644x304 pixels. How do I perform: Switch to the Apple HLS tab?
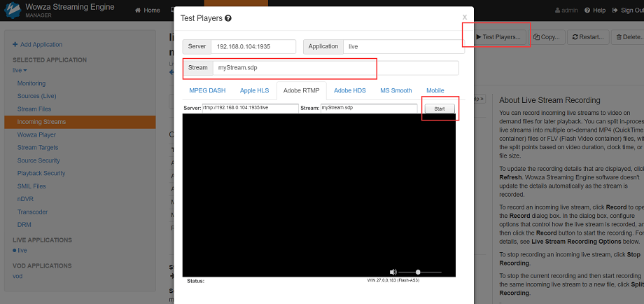pyautogui.click(x=255, y=90)
